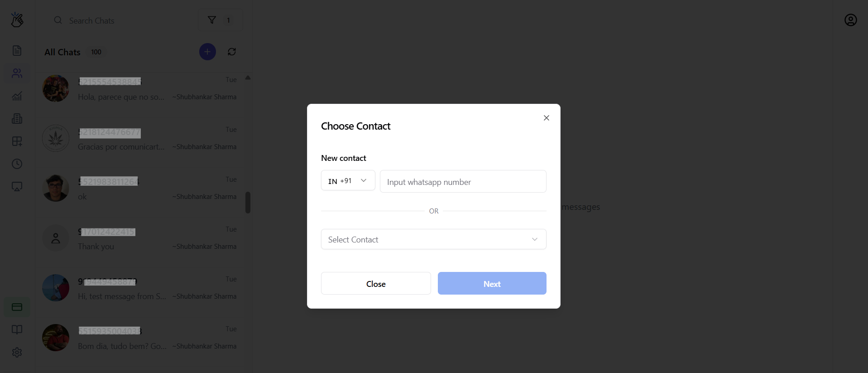868x373 pixels.
Task: Open message history via the clock icon
Action: point(17,164)
